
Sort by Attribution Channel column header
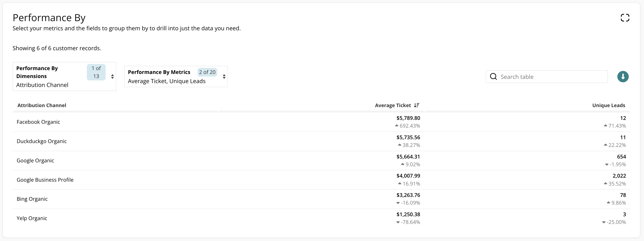[x=42, y=105]
